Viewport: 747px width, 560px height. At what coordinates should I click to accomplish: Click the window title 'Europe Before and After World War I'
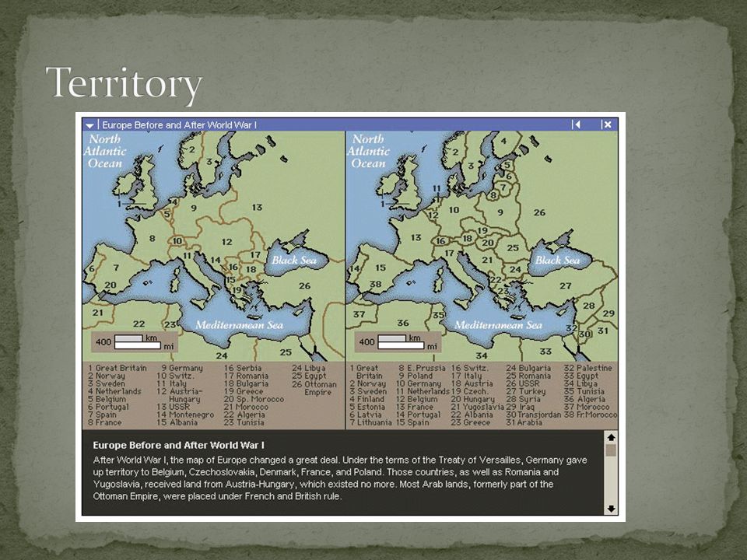(x=180, y=125)
